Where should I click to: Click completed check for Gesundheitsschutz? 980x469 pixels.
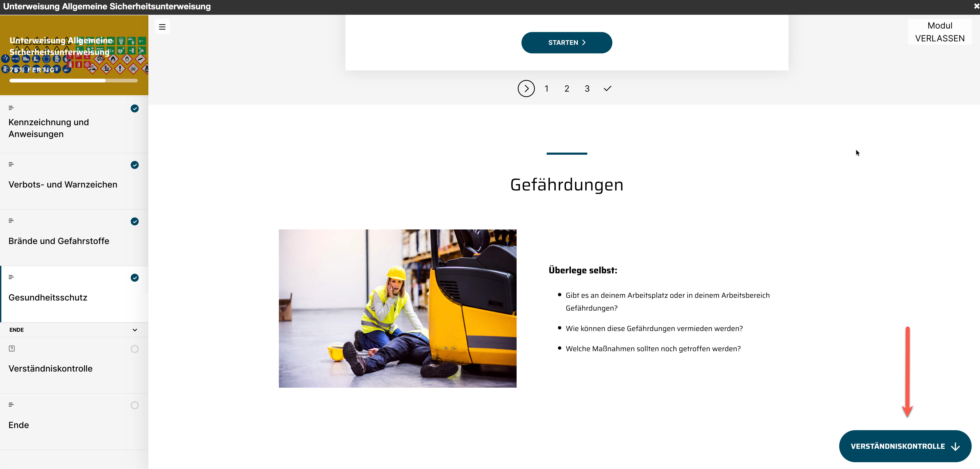pos(135,278)
